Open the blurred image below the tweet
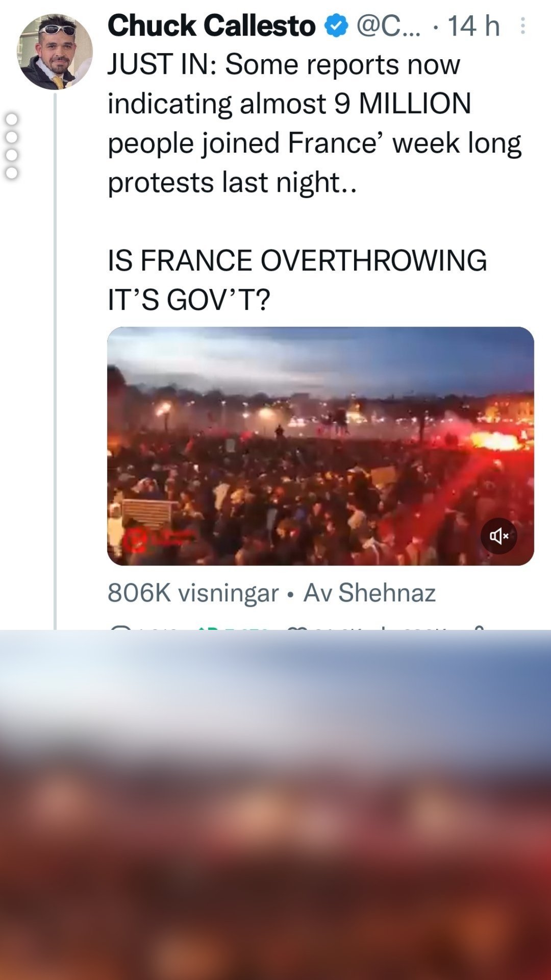Viewport: 551px width, 980px height. [275, 805]
